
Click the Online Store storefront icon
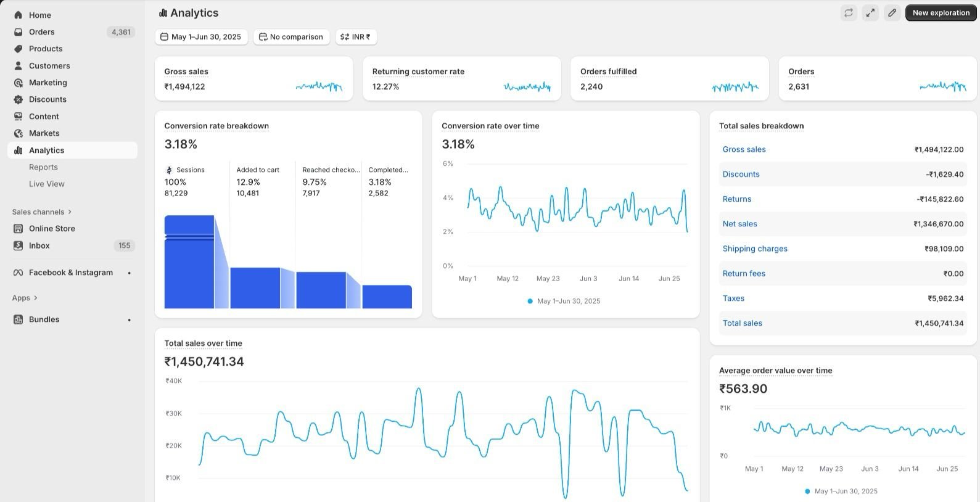pos(19,228)
